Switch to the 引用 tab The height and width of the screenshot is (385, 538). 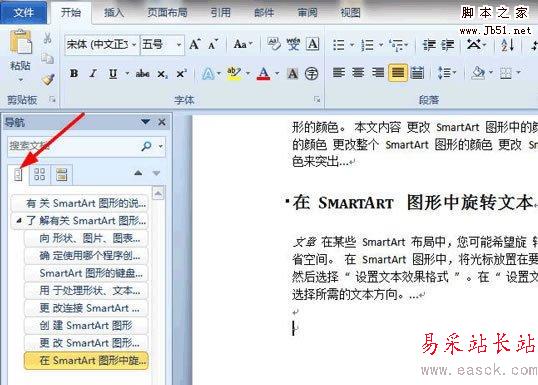(x=221, y=13)
